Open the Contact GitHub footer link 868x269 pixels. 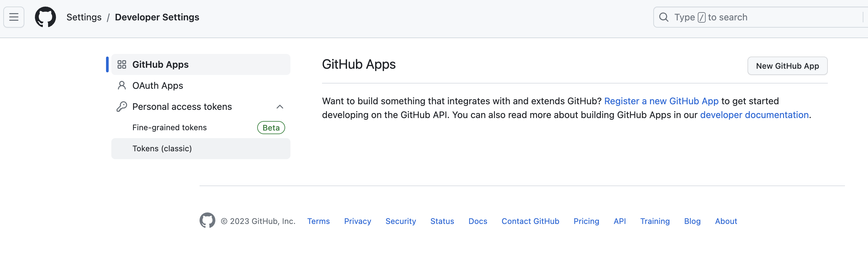530,221
